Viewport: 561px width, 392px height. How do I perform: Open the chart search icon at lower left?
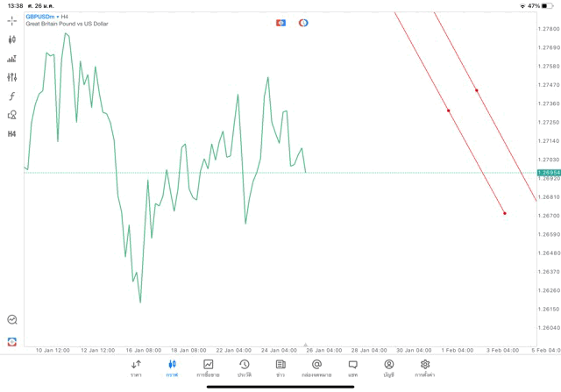coord(11,320)
